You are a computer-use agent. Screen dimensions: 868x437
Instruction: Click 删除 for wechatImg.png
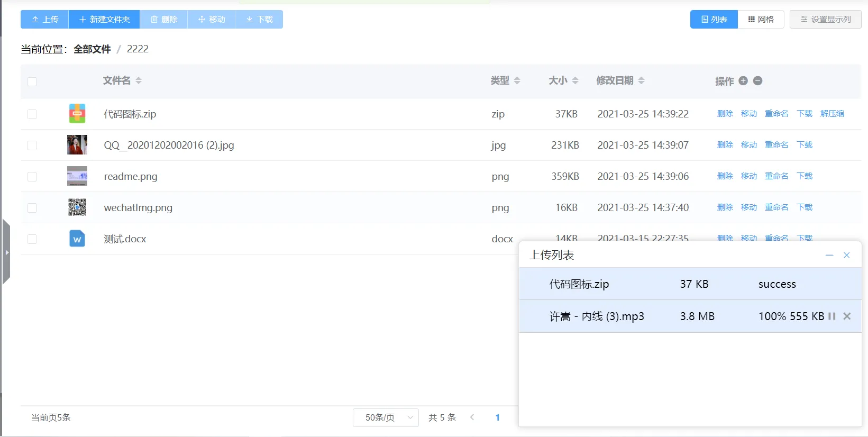tap(725, 207)
